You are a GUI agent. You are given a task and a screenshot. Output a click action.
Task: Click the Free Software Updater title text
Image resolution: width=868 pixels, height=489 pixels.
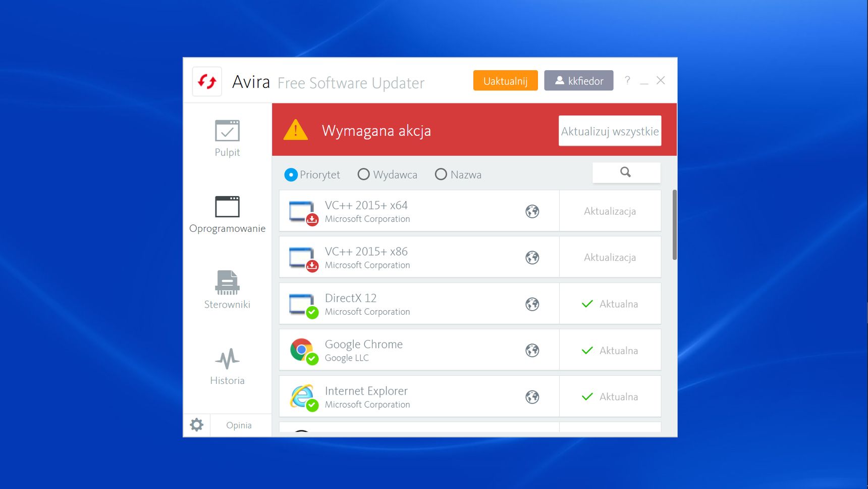[x=351, y=83]
